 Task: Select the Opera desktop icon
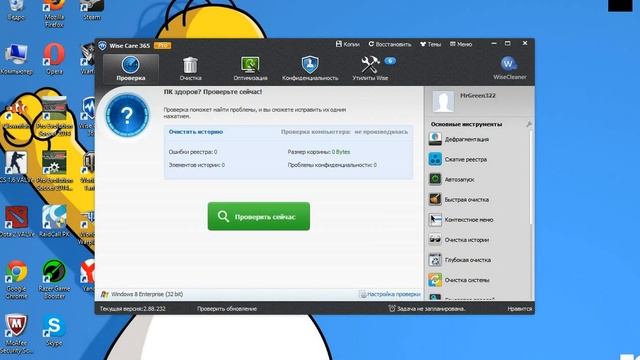click(54, 59)
